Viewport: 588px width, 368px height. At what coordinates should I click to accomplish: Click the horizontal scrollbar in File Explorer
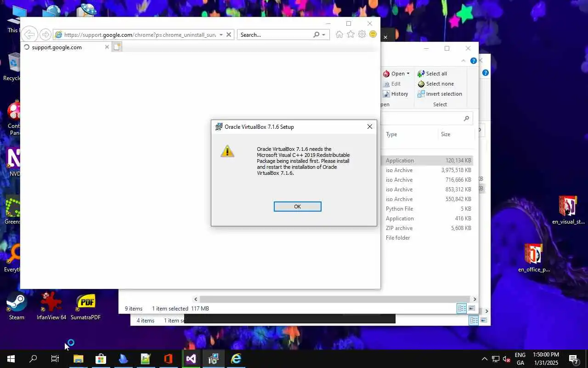pos(334,299)
